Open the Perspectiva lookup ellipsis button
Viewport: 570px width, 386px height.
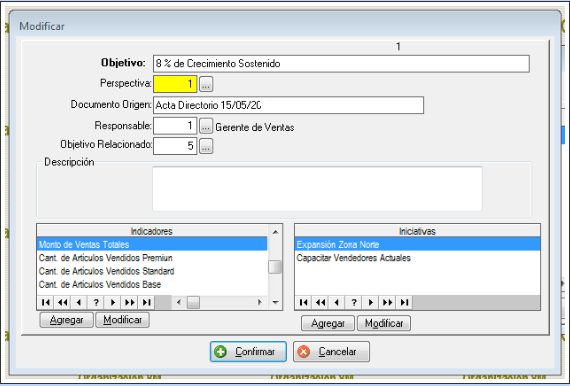tap(206, 84)
